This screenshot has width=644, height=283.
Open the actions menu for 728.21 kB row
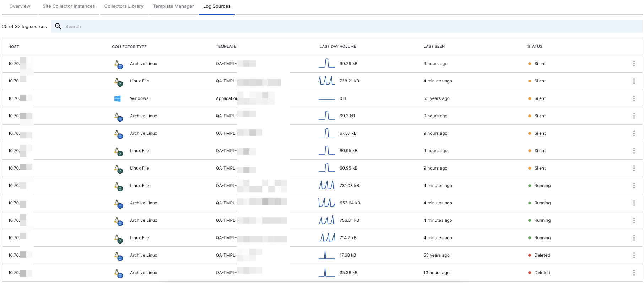pos(634,81)
